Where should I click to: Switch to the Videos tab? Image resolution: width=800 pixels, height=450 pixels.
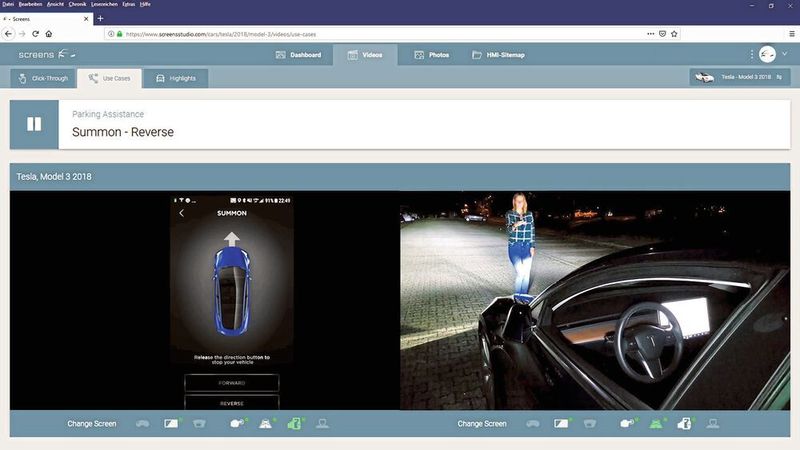[x=365, y=55]
